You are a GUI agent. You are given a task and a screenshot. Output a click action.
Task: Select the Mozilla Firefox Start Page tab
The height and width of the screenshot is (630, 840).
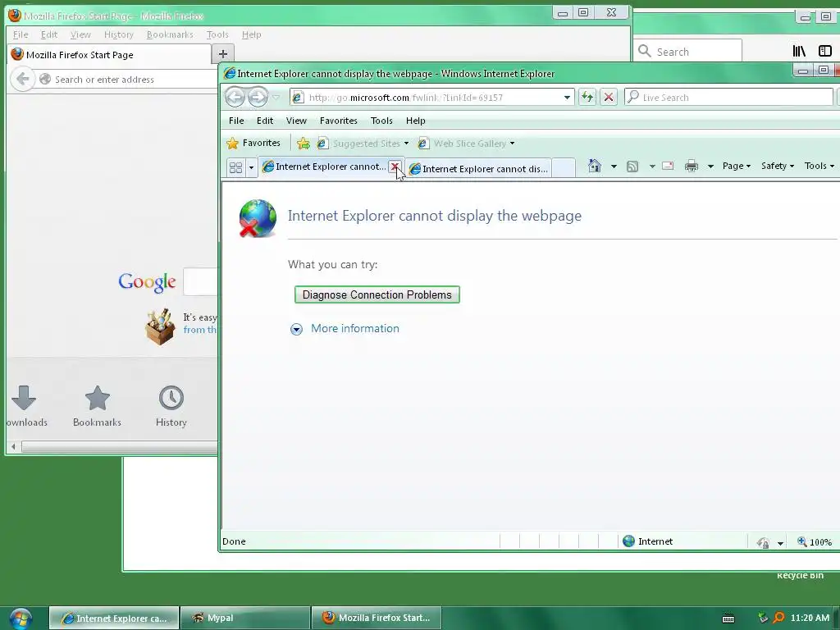110,55
